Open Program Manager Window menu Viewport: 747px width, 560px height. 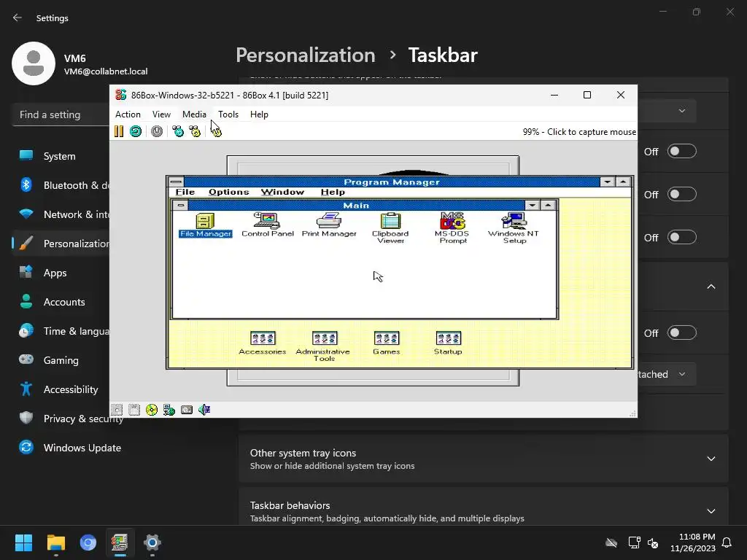[x=282, y=192]
